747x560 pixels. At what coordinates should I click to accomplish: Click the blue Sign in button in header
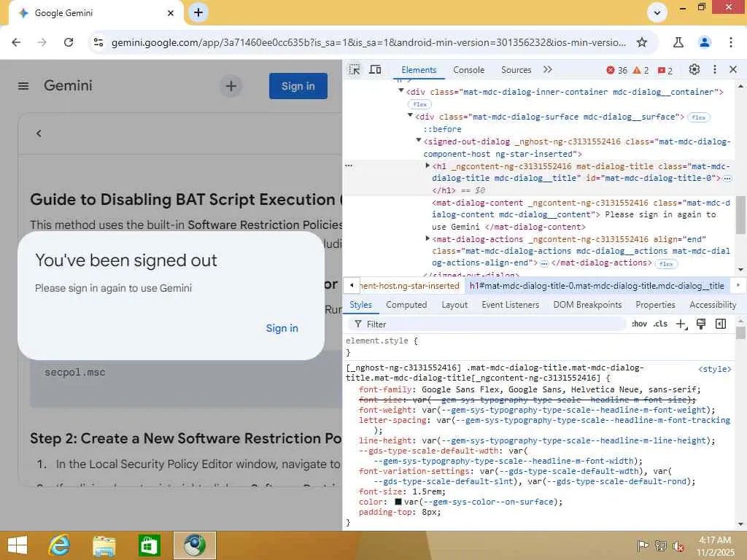(298, 86)
